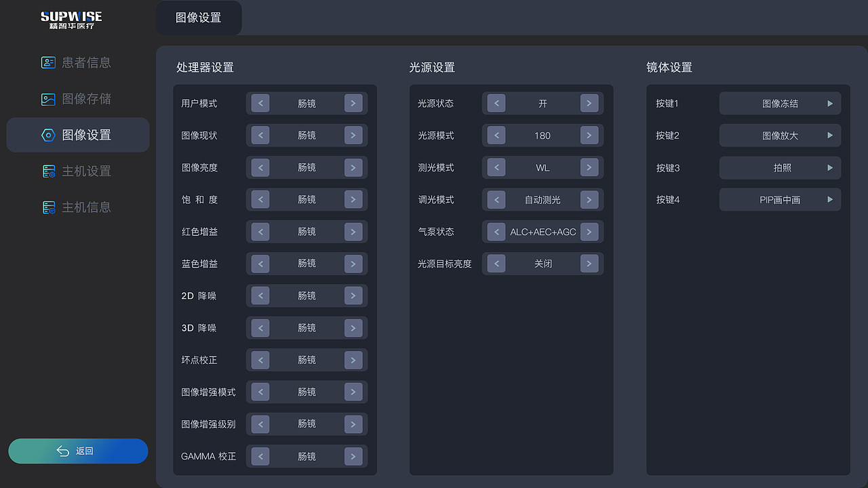Click the 图像存储 sidebar icon
Image resolution: width=868 pixels, height=488 pixels.
47,98
